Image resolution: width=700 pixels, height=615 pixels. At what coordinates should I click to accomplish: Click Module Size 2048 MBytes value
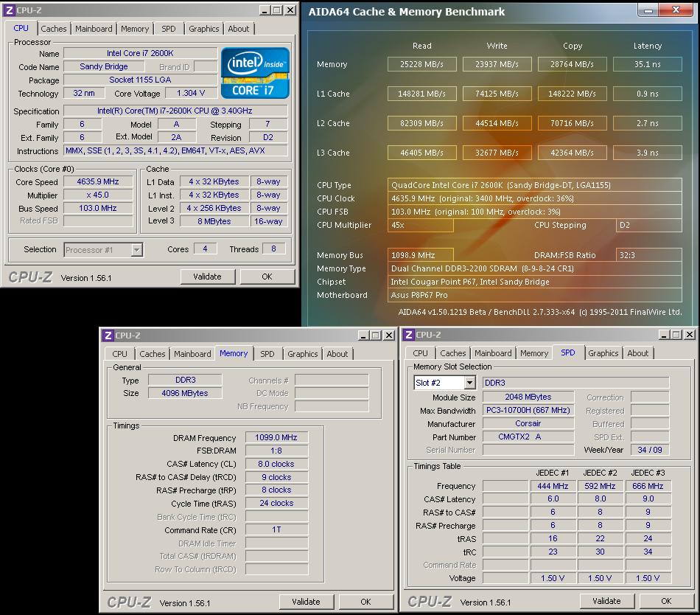[x=528, y=397]
